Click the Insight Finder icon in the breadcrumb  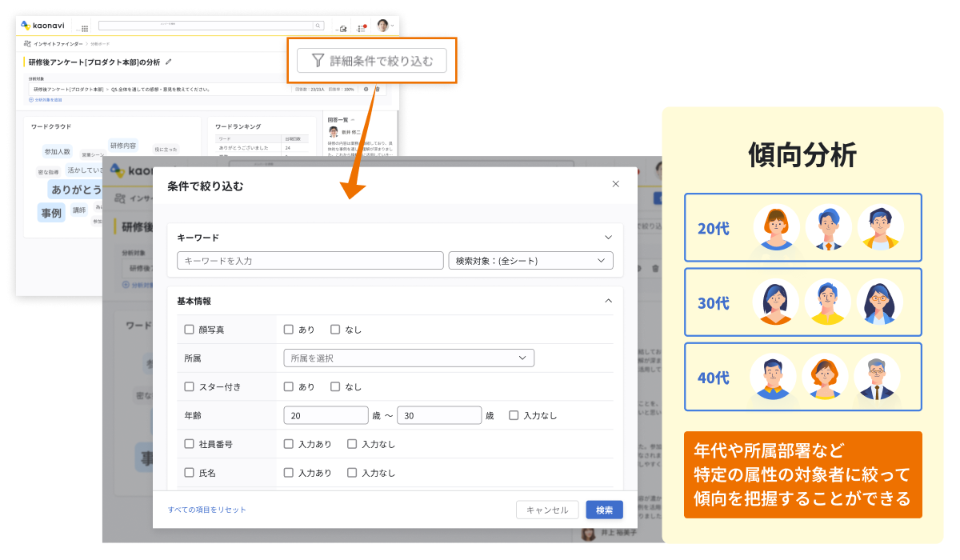(28, 44)
